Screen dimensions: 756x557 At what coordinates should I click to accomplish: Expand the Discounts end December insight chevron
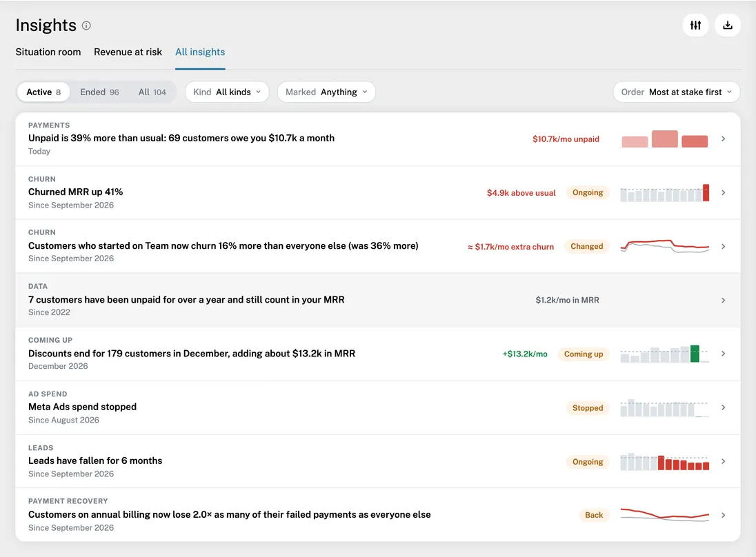[723, 354]
